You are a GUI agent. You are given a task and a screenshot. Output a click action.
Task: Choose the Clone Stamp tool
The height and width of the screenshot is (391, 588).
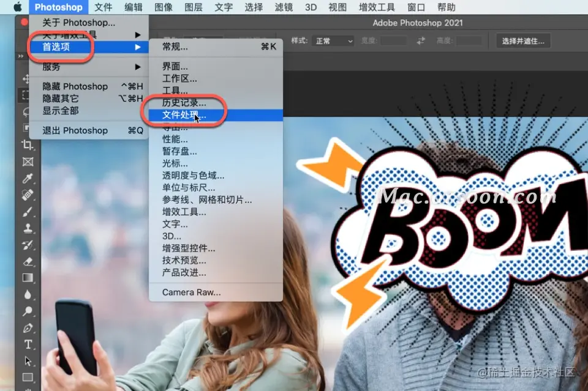(x=28, y=228)
